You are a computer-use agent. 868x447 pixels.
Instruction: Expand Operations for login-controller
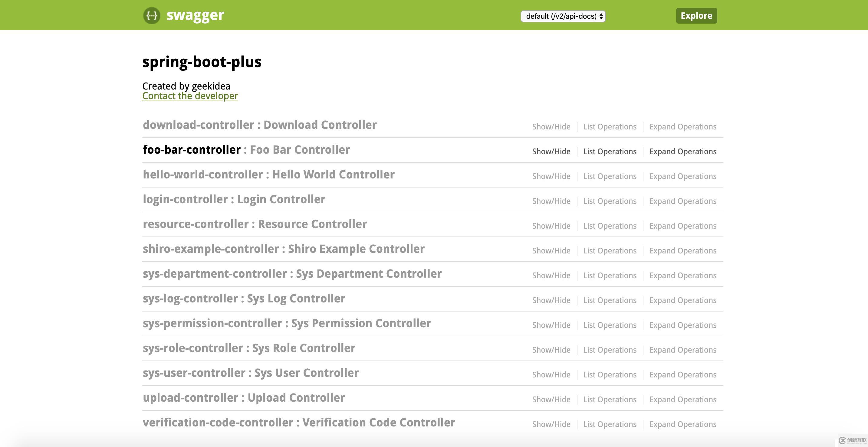click(683, 201)
